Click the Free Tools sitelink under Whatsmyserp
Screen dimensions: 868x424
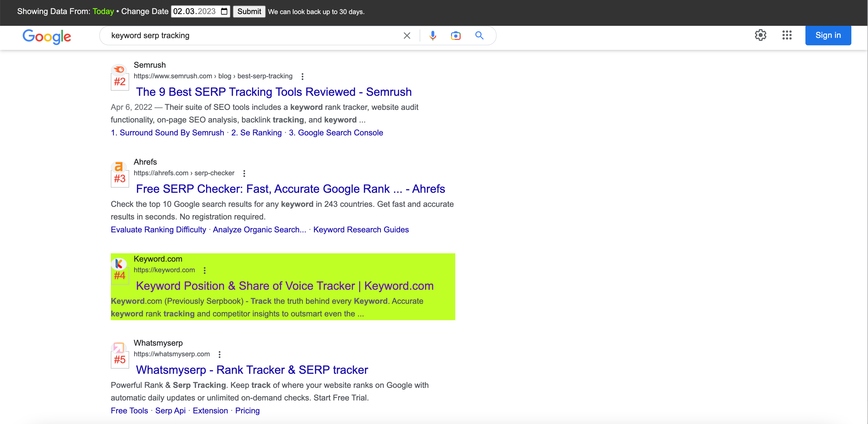click(x=129, y=411)
